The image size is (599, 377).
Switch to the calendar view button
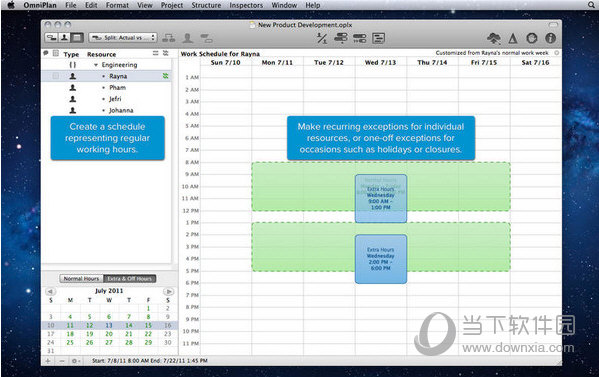77,37
